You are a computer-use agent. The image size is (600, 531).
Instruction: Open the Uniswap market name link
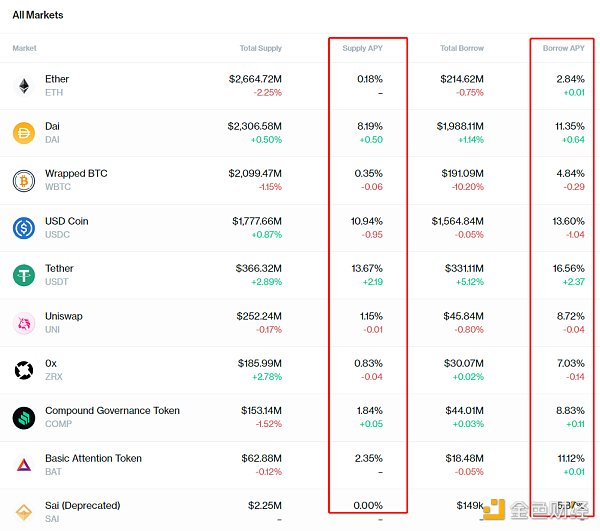tap(64, 316)
